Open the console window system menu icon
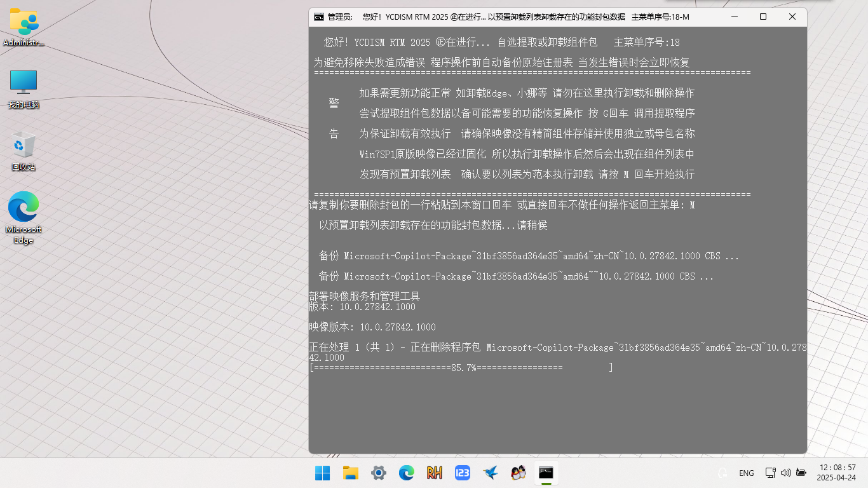The height and width of the screenshot is (488, 868). click(x=319, y=17)
